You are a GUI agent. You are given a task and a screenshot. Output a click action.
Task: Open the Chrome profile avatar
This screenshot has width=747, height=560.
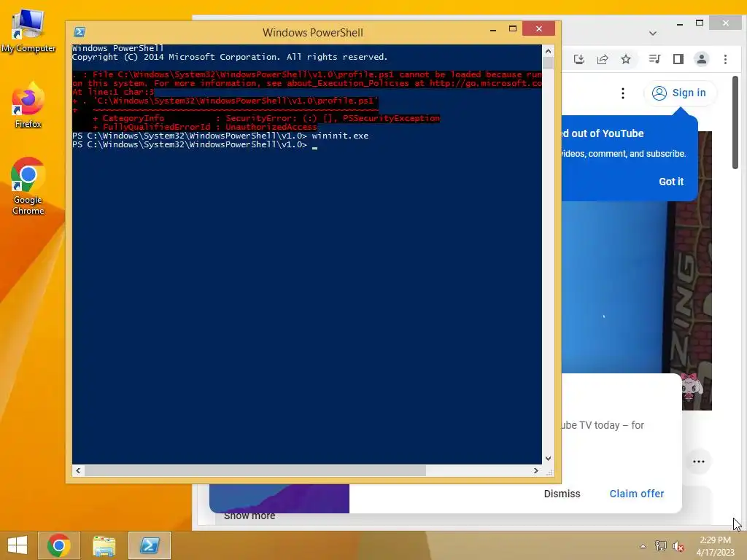pos(702,59)
